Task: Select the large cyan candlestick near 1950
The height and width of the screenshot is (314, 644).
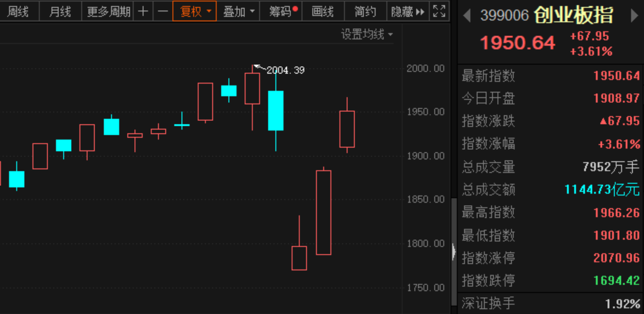Action: point(276,111)
